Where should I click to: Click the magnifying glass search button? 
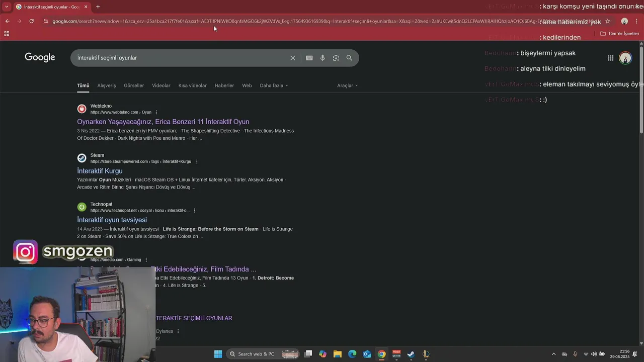pyautogui.click(x=349, y=58)
